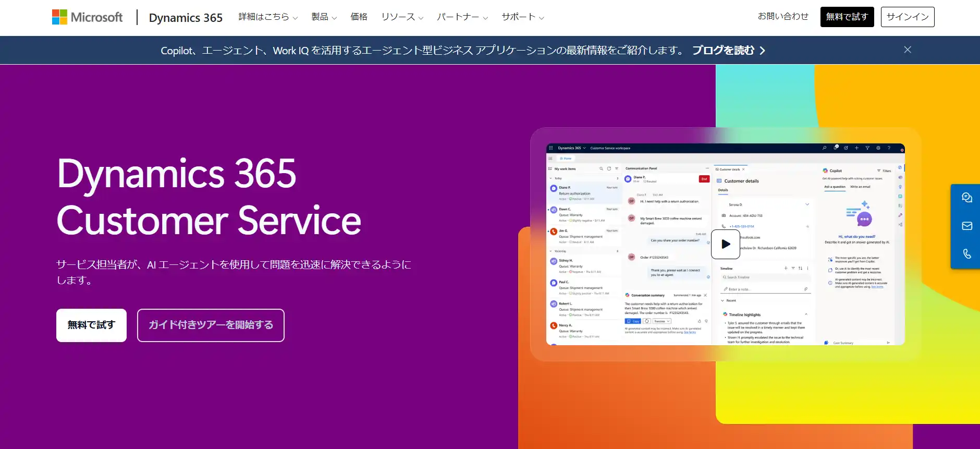Expand the パートナー menu
The image size is (980, 449).
[x=462, y=17]
